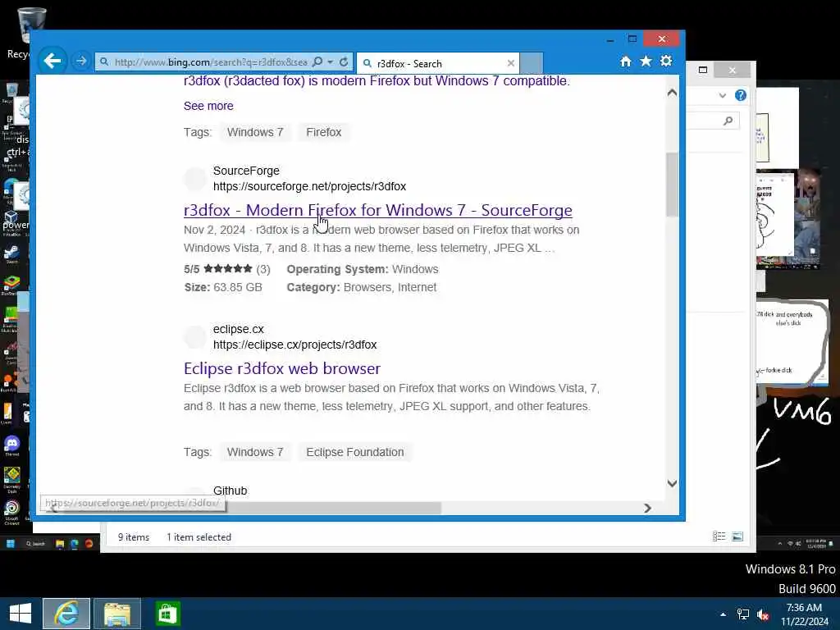Click the 'Eclipse Foundation' tag
Image resolution: width=840 pixels, height=630 pixels.
click(354, 452)
